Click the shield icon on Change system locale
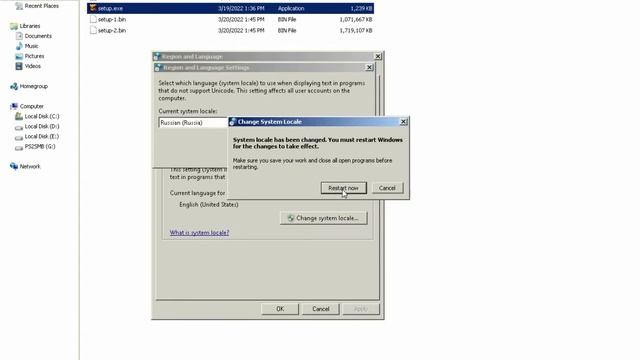Screen dimensions: 640x360 point(291,218)
